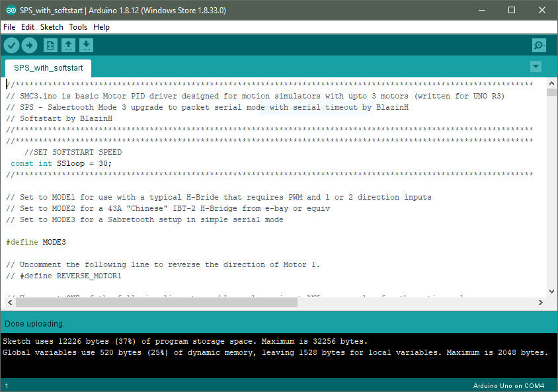Click the Verify sketch checkmark button

coord(11,46)
